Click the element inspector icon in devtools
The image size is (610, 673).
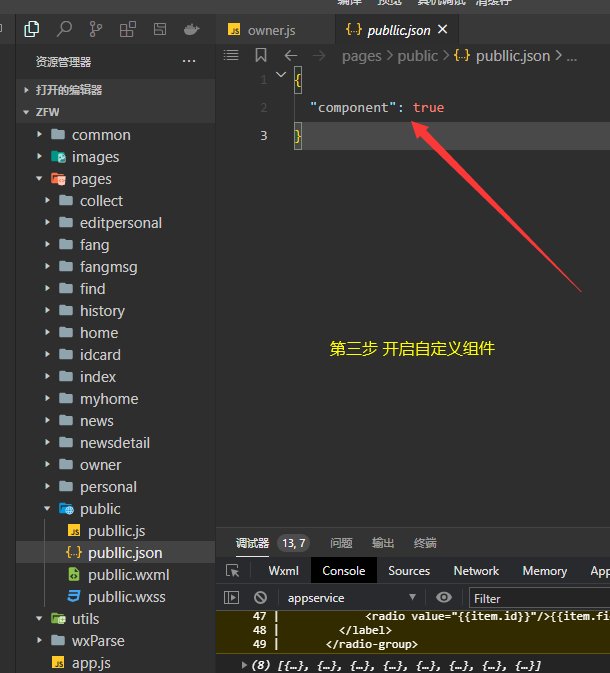click(x=233, y=571)
